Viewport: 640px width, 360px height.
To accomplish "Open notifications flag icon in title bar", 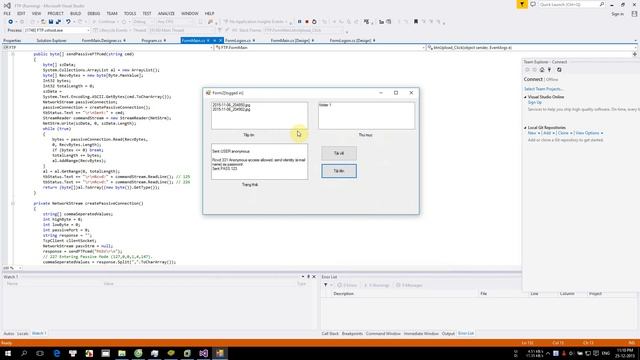I will tap(522, 4).
